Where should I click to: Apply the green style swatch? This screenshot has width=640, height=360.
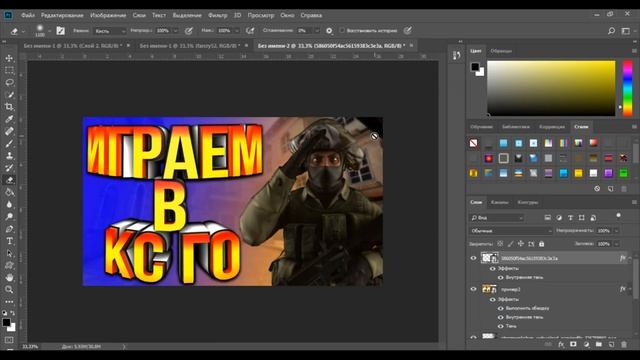click(x=623, y=173)
